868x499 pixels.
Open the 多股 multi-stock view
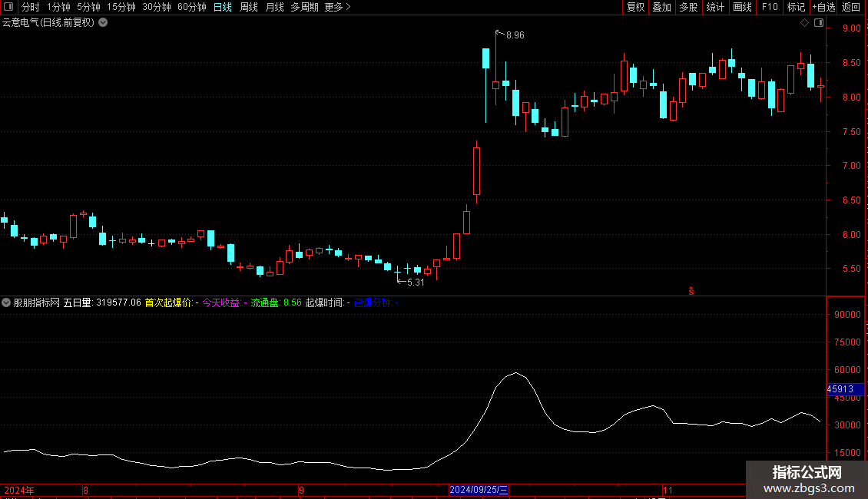pos(689,7)
